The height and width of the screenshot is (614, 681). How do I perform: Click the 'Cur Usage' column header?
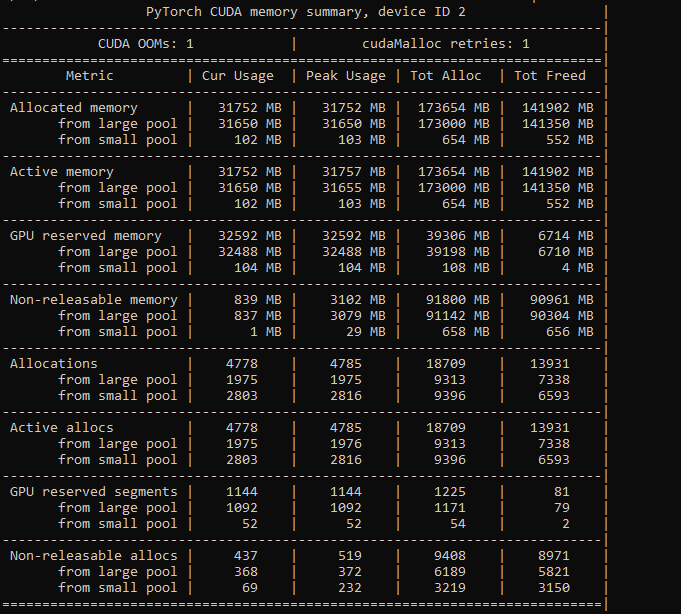point(238,76)
